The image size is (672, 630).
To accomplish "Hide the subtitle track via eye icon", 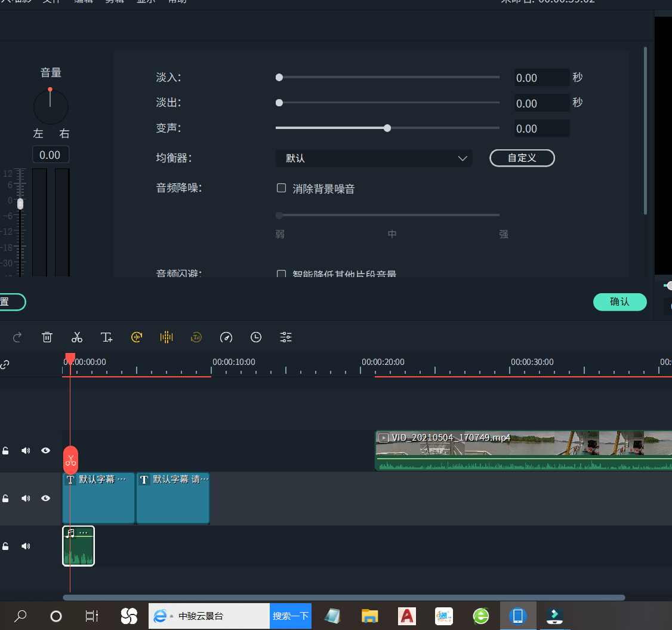I will click(x=45, y=499).
